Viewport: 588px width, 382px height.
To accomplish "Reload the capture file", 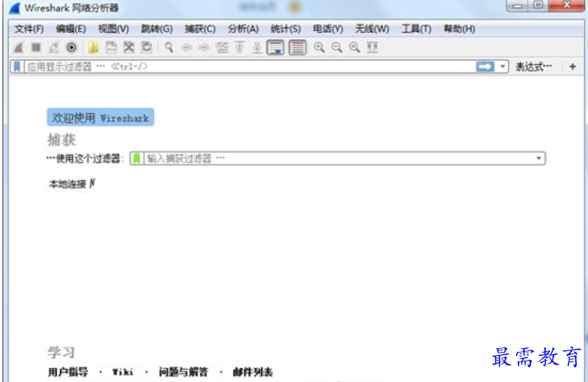I will [146, 47].
